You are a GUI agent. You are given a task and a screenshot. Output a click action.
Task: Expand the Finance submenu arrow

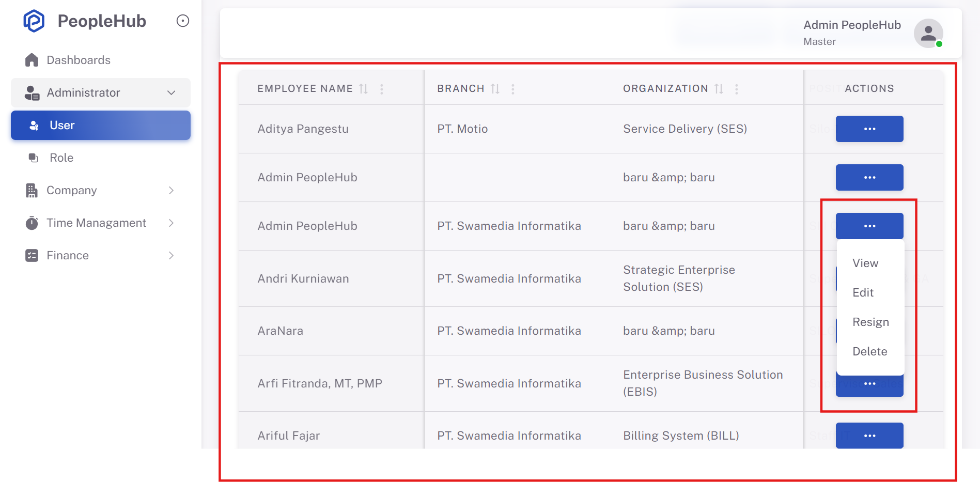tap(171, 256)
